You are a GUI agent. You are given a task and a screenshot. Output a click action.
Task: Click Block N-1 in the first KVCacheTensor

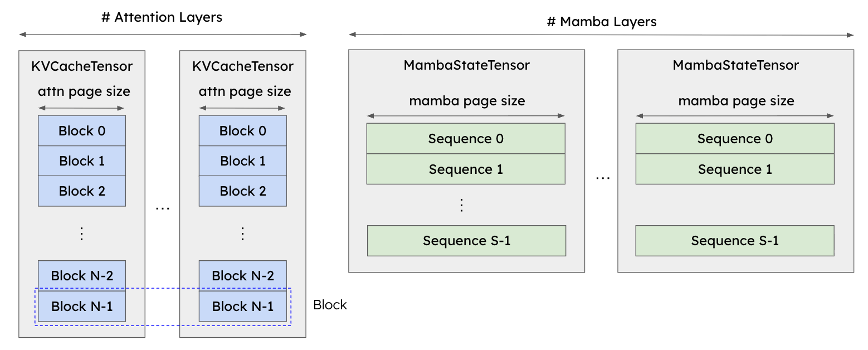pyautogui.click(x=82, y=306)
